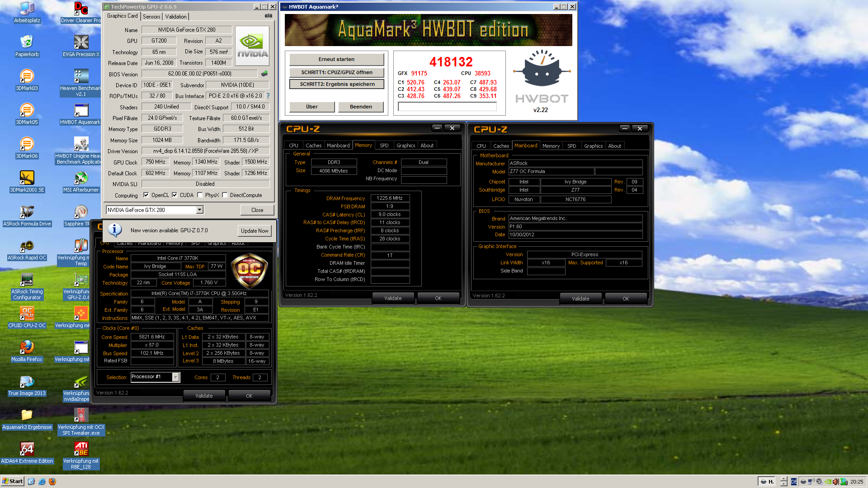Viewport: 868px width, 488px height.
Task: Click the Erneut starten button
Action: [336, 59]
